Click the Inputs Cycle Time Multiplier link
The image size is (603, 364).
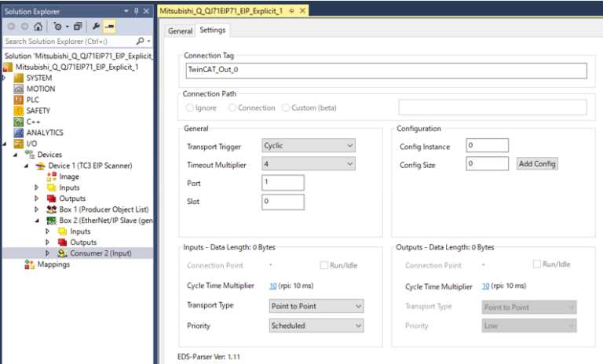[x=273, y=286]
